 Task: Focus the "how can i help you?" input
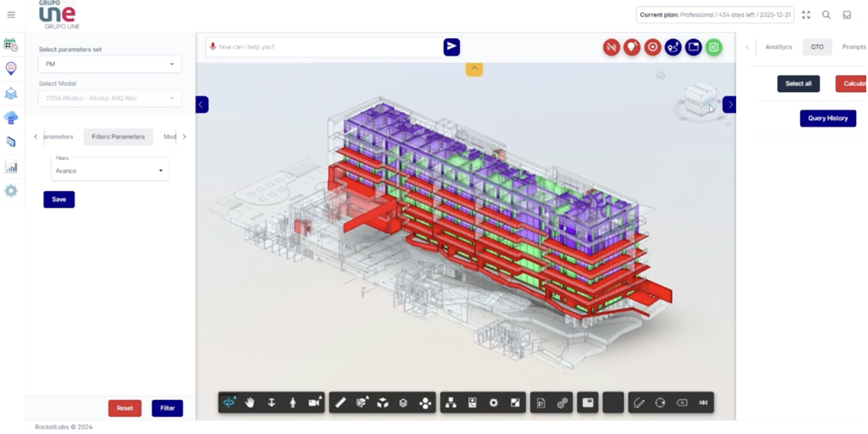point(329,47)
